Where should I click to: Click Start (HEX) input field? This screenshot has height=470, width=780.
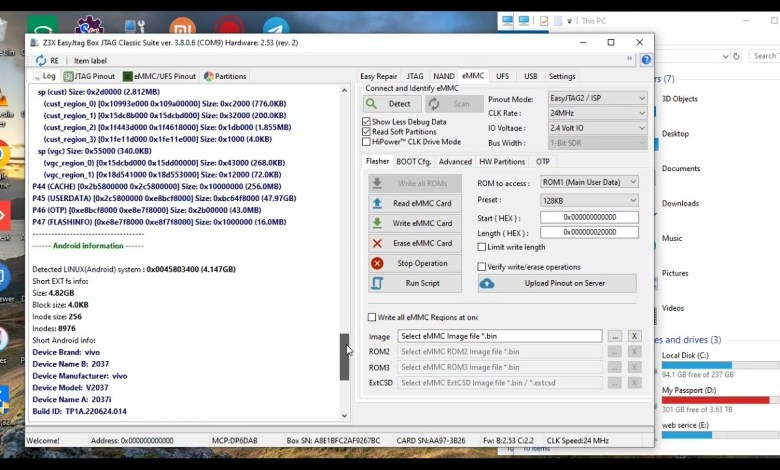(589, 217)
